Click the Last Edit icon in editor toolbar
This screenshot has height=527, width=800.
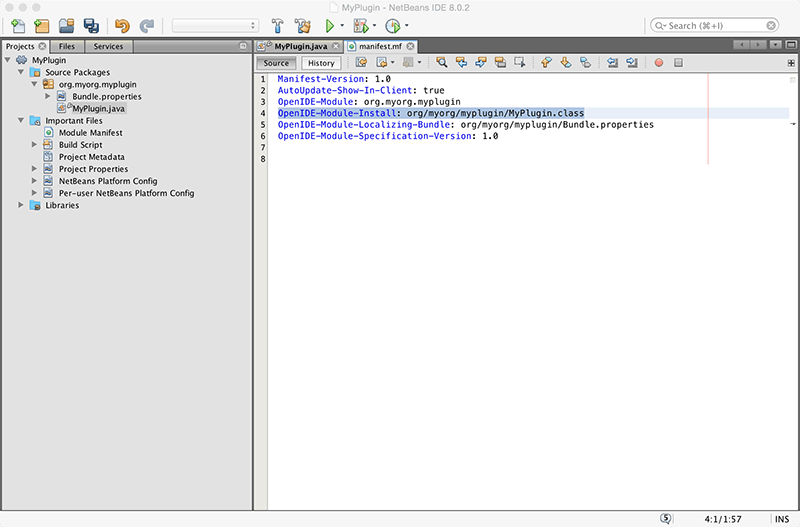[361, 63]
